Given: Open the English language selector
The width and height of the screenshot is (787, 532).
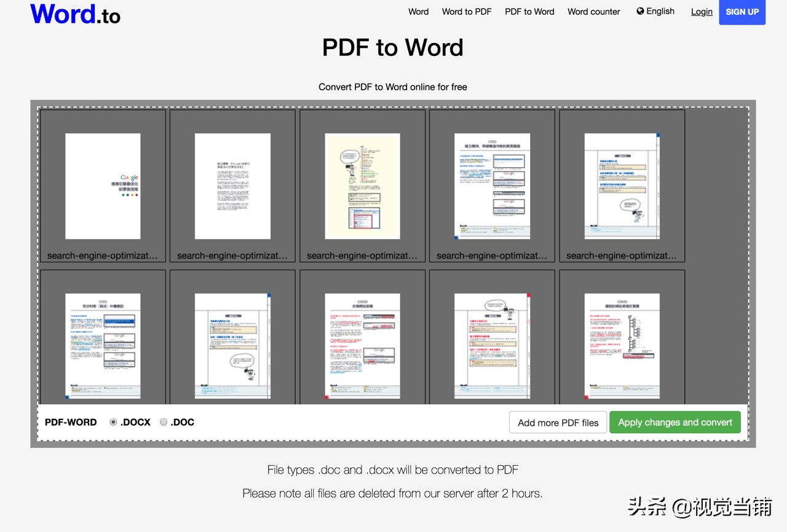Looking at the screenshot, I should pos(655,11).
